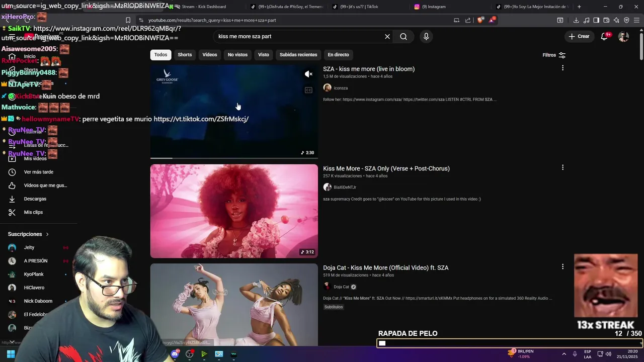Screen dimensions: 644x362
Task: Click the tab search icon in browser toolbar
Action: pos(560,20)
